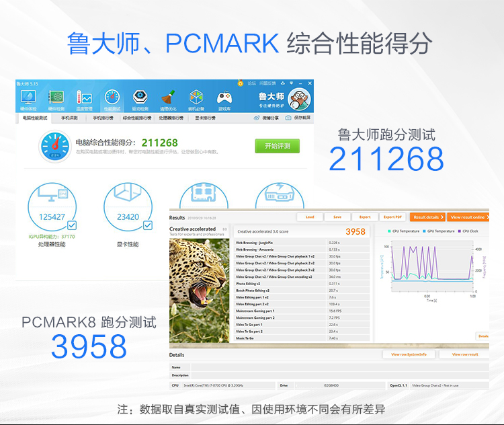
Task: Select the Video Editing part 1 v2 row
Action: pyautogui.click(x=302, y=297)
